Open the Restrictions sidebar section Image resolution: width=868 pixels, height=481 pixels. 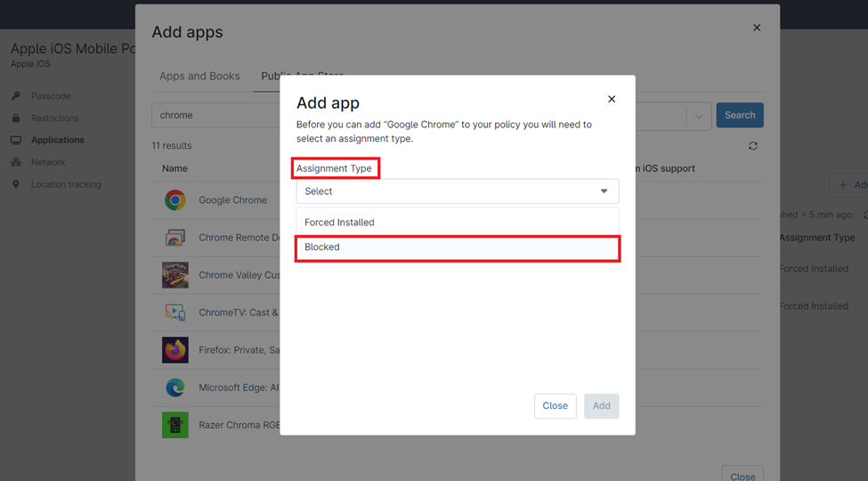55,118
